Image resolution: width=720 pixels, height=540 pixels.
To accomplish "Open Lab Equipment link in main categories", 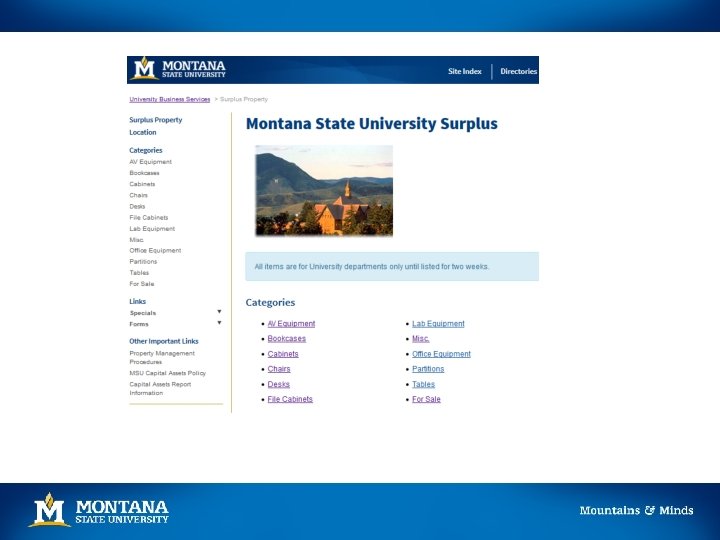I will [x=438, y=324].
